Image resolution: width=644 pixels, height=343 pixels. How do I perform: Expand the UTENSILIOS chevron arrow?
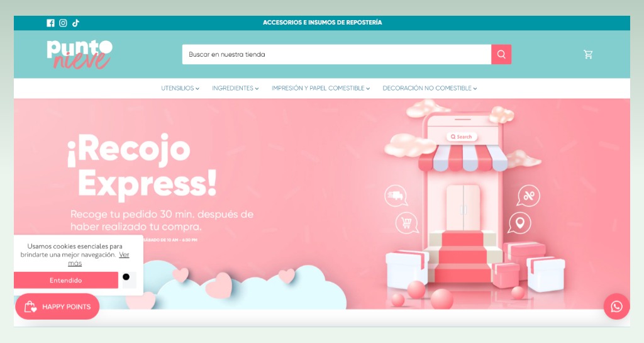[x=197, y=89]
